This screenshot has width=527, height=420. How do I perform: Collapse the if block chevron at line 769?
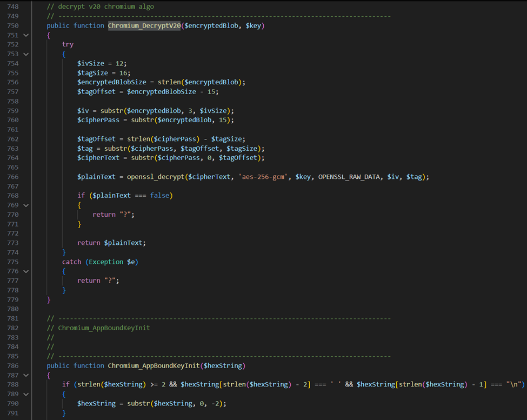pos(26,205)
